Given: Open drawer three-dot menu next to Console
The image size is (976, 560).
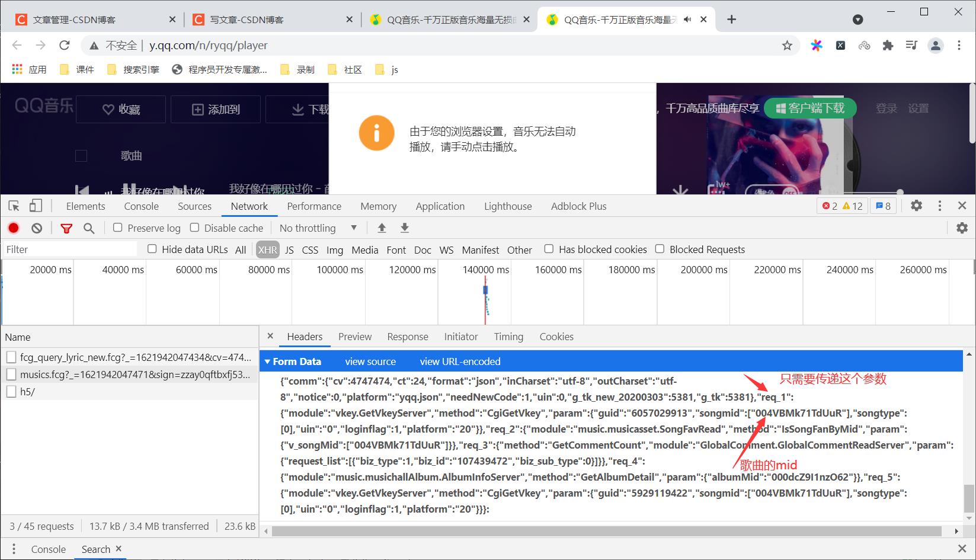Looking at the screenshot, I should [14, 549].
